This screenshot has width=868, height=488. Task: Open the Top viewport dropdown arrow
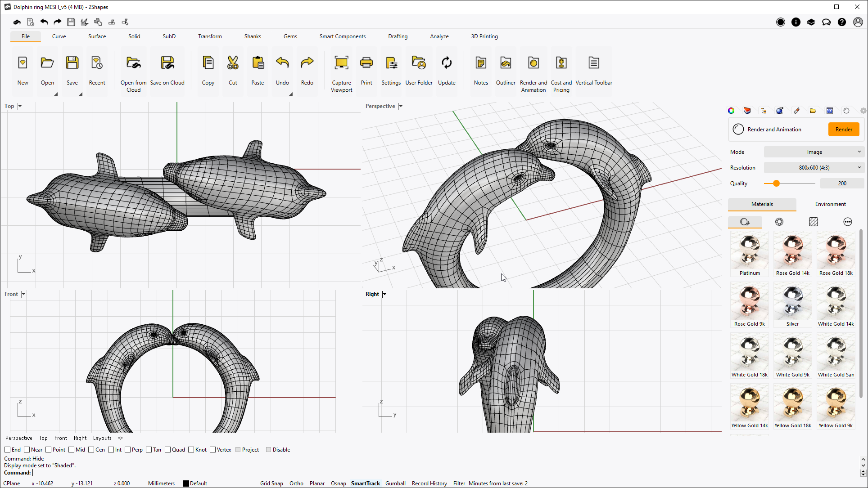tap(20, 106)
